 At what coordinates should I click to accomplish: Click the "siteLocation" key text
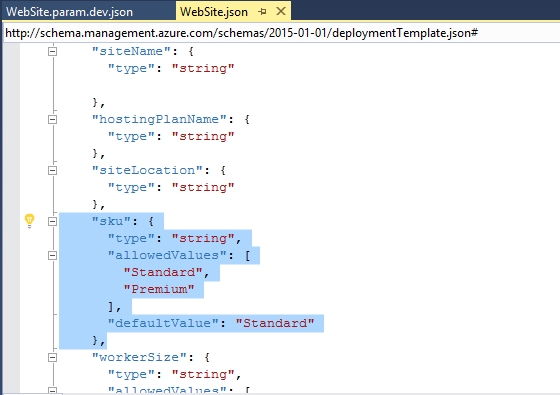[147, 170]
